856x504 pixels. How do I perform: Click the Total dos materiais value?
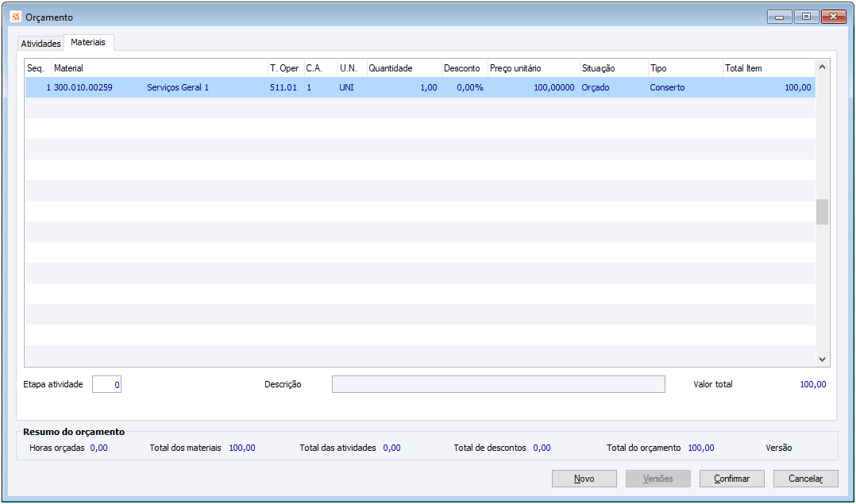tap(242, 448)
